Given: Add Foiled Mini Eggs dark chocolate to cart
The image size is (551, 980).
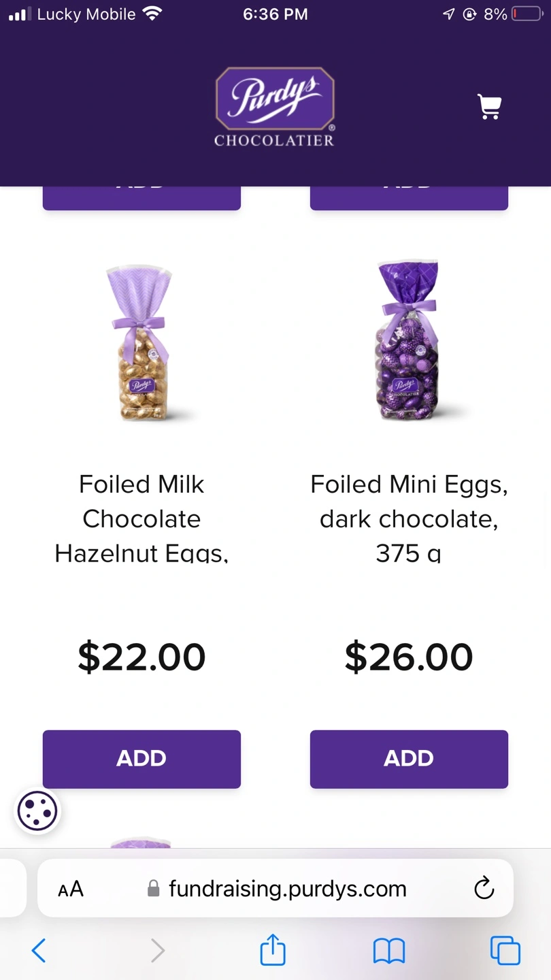Looking at the screenshot, I should pyautogui.click(x=409, y=759).
